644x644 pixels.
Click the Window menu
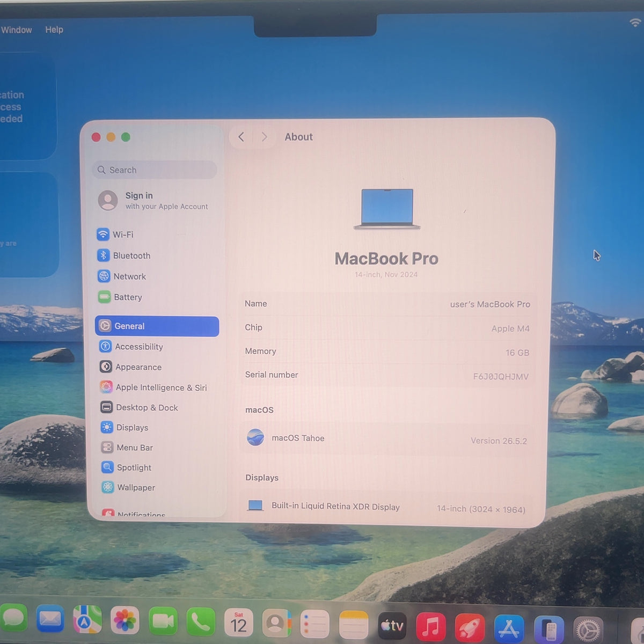(16, 30)
